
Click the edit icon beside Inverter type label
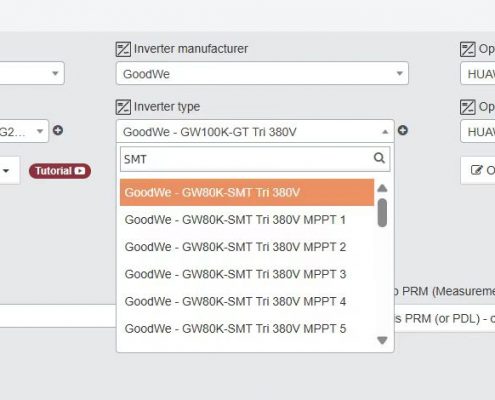123,107
